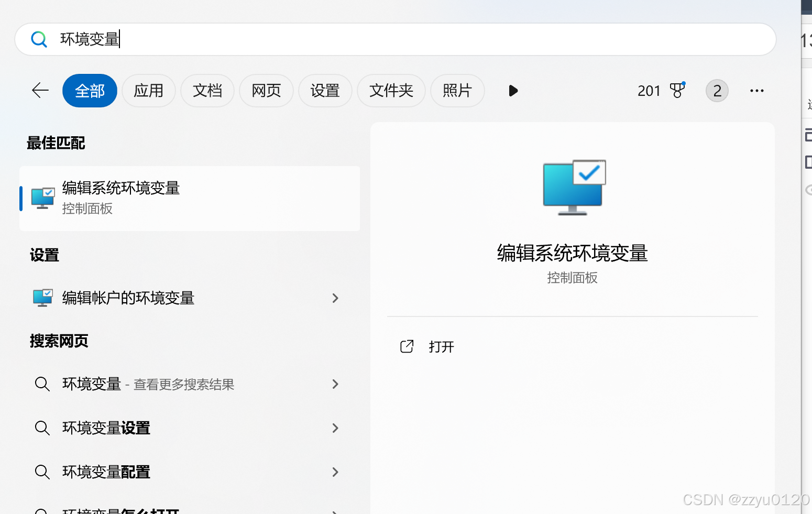Click 编辑系统环境变量 title in preview pane
Screen dimensions: 812x514
572,253
